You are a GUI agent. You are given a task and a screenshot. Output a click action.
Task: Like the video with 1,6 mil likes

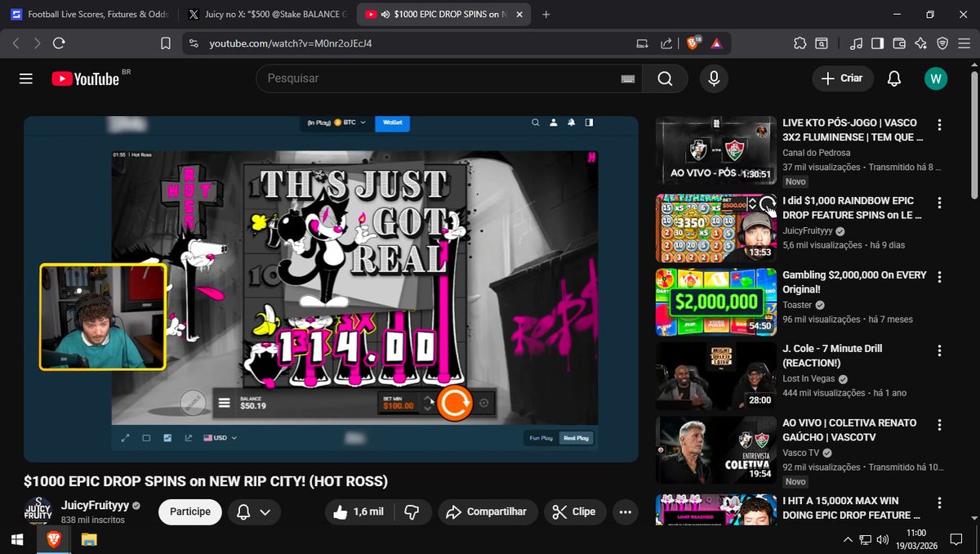click(359, 512)
